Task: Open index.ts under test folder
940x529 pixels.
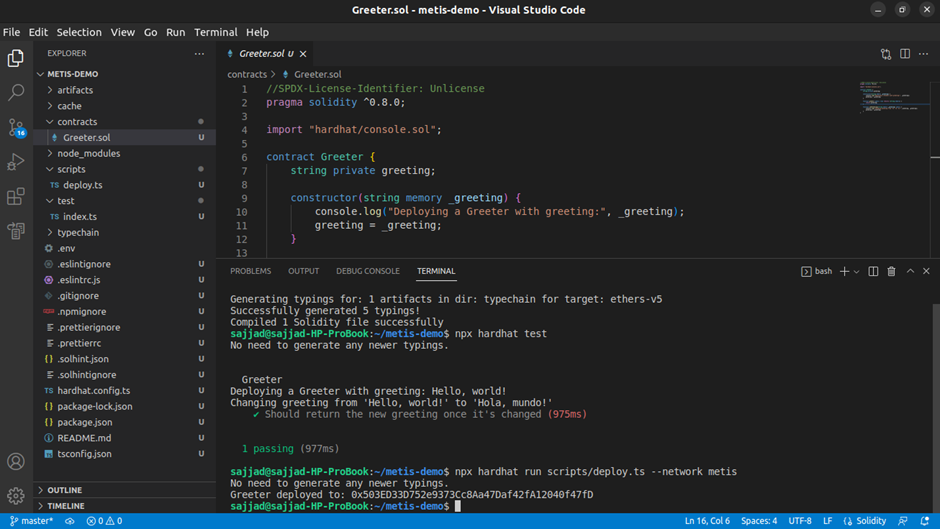Action: click(125, 217)
